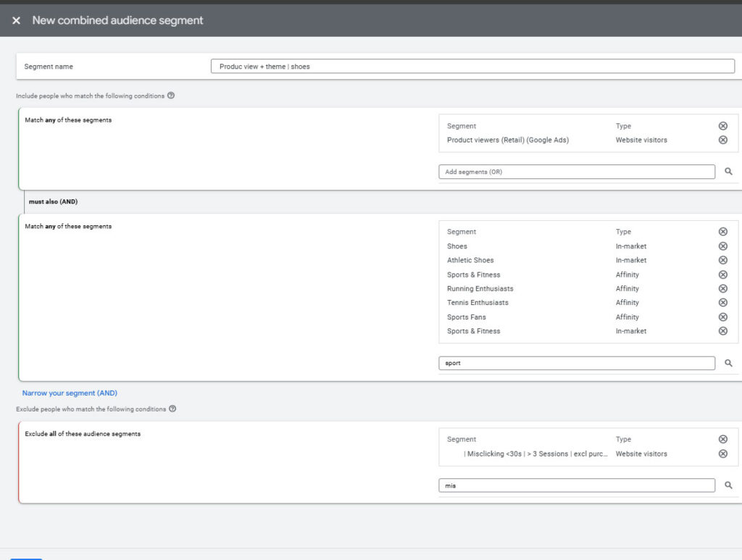Click search icon next to 'sport' field
Viewport: 742px width, 560px height.
(x=728, y=363)
